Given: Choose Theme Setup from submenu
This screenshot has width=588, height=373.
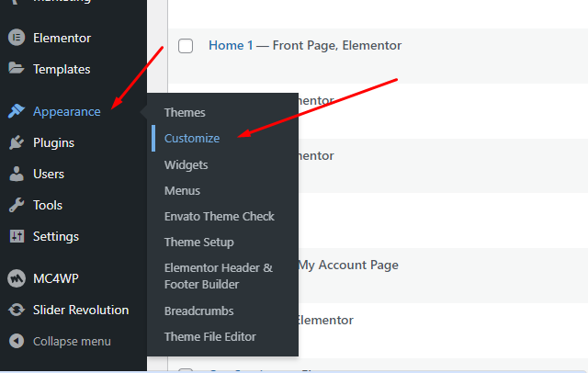Looking at the screenshot, I should pos(198,242).
